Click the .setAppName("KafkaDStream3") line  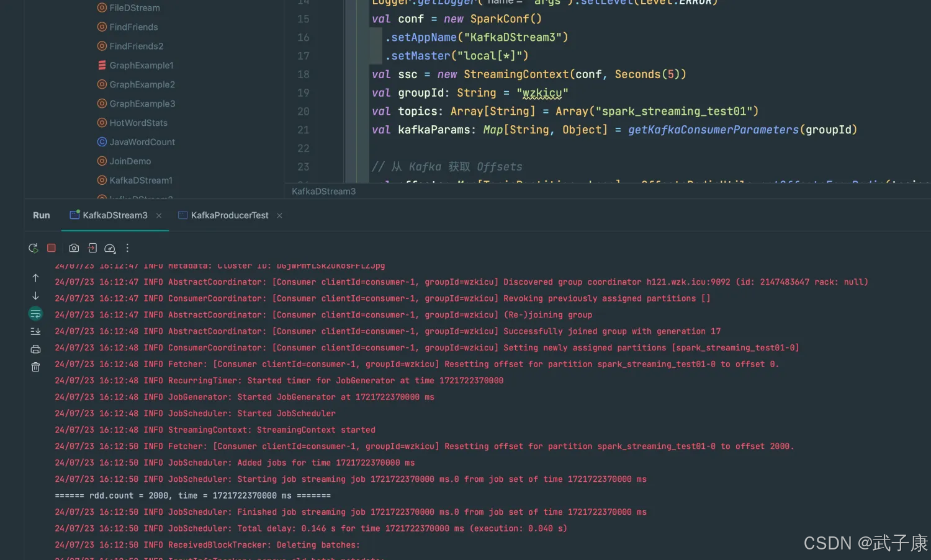pyautogui.click(x=477, y=37)
